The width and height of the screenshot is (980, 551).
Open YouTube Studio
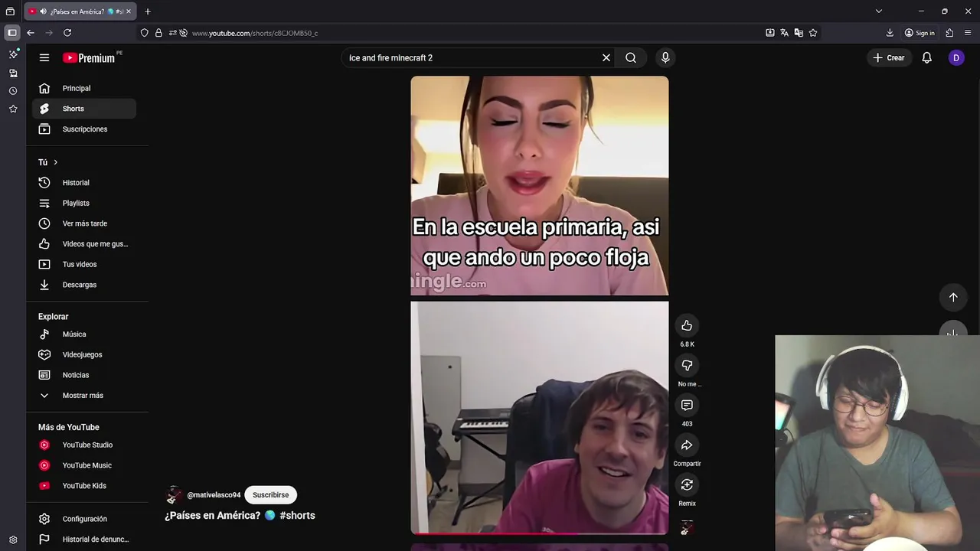click(84, 445)
